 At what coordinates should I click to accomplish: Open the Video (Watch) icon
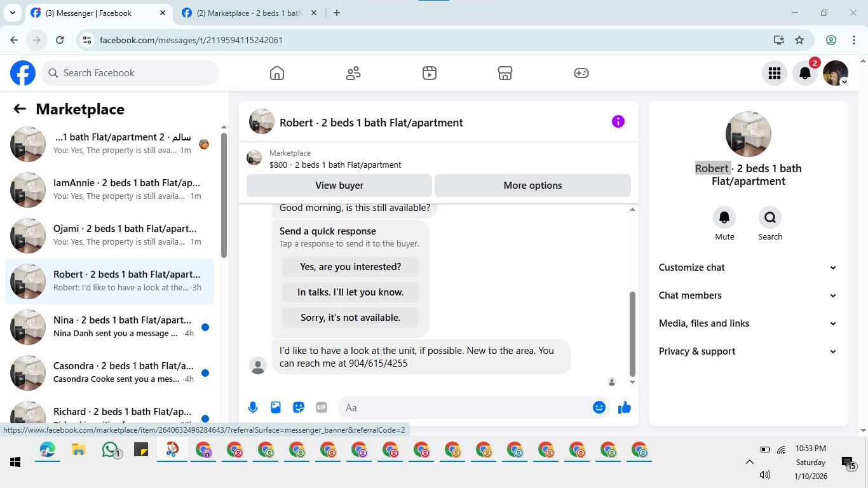pyautogui.click(x=430, y=73)
